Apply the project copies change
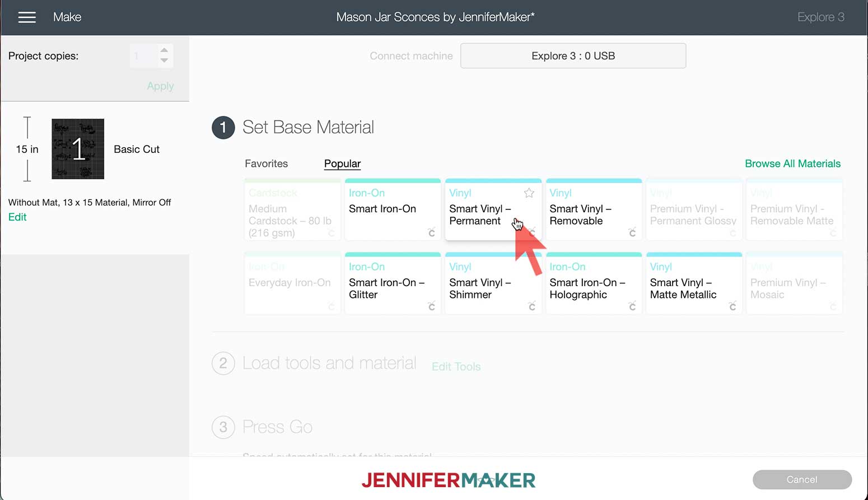The width and height of the screenshot is (868, 500). 160,86
